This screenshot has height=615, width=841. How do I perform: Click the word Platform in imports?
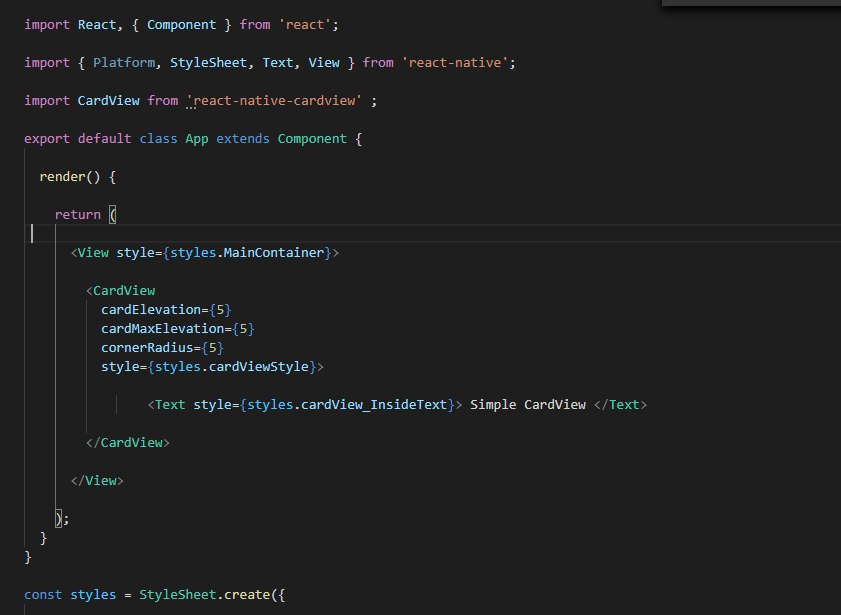(124, 63)
